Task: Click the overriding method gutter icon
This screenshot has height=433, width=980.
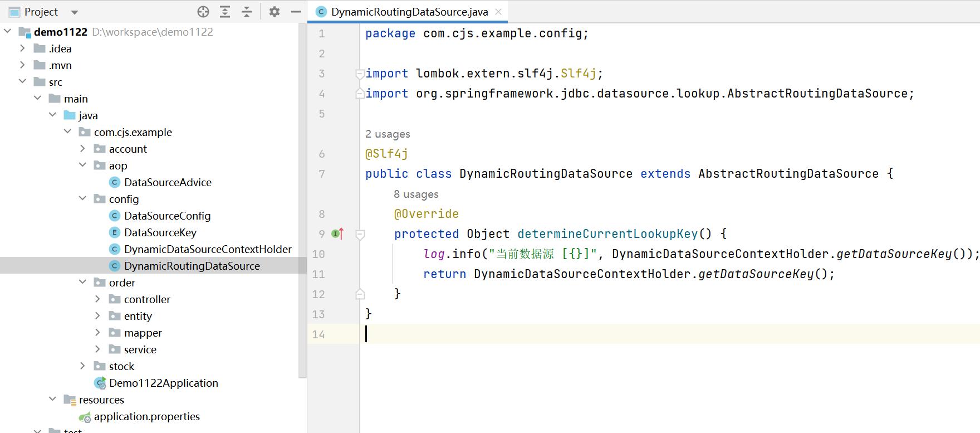Action: pos(337,234)
